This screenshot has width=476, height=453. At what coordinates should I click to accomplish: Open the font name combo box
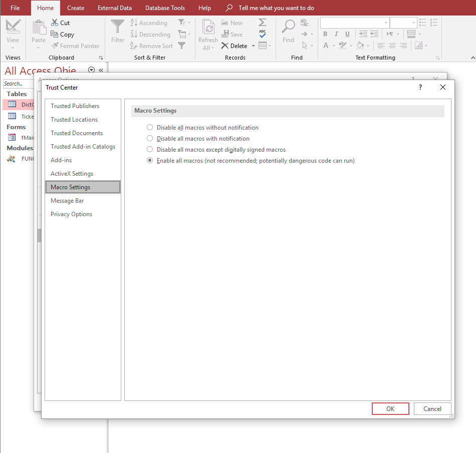click(x=355, y=23)
